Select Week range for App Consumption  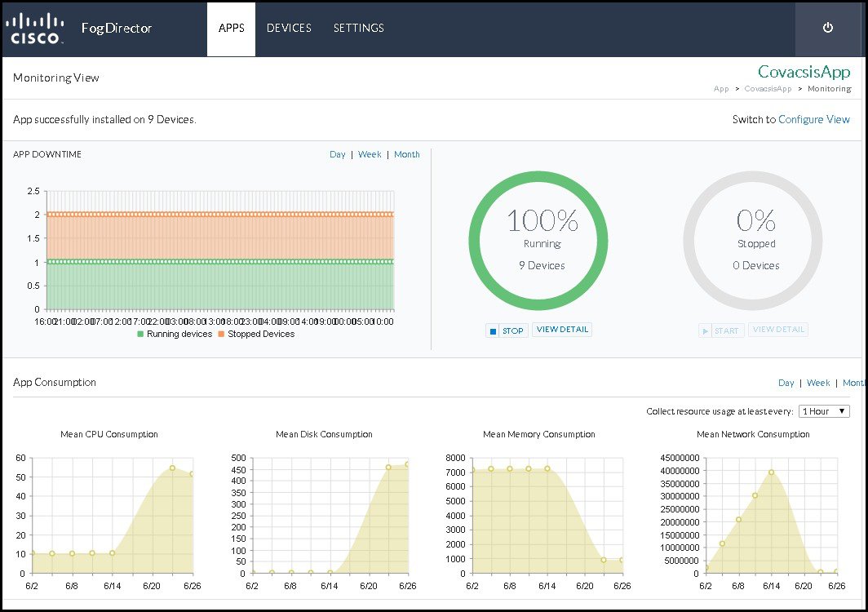pyautogui.click(x=818, y=383)
